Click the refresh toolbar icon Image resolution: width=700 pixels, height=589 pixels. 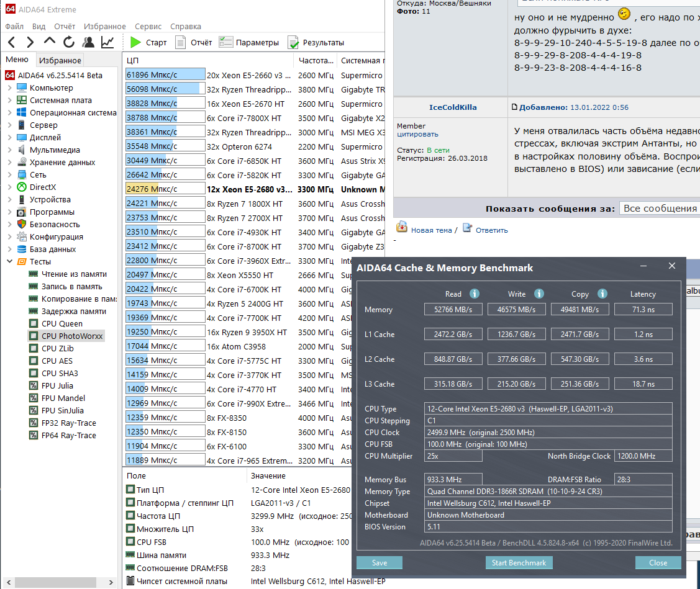tap(69, 42)
